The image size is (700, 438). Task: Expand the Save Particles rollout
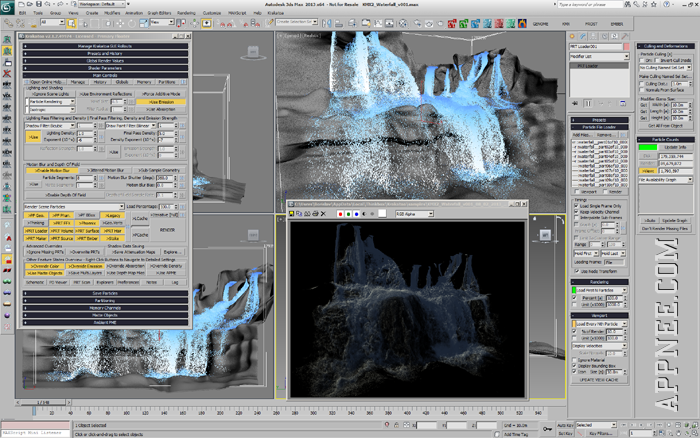point(105,293)
